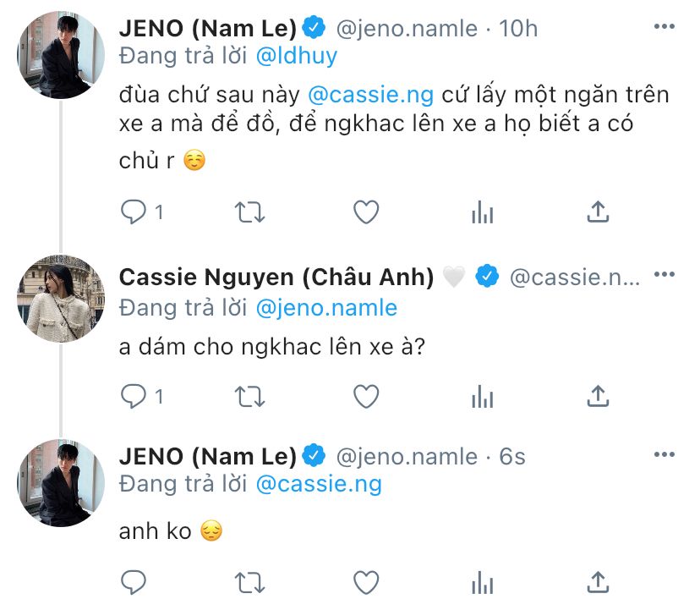View analytics for the first JENO tweet
700x610 pixels.
pos(482,212)
